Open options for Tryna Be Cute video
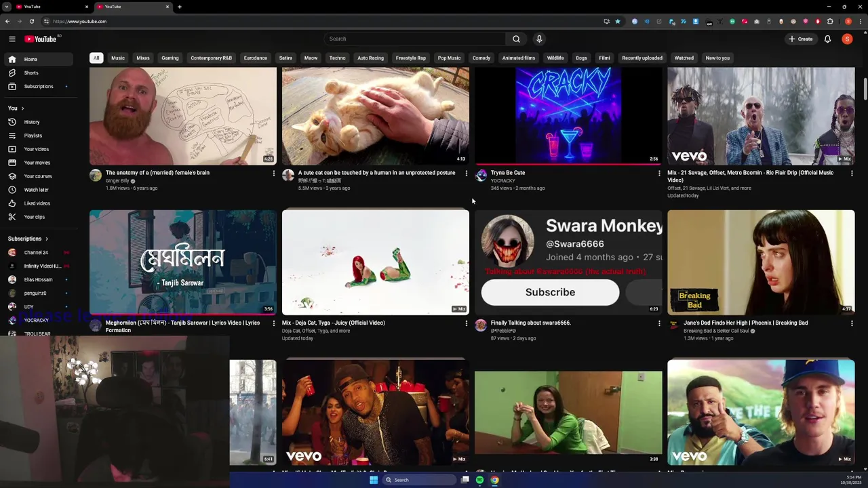 [659, 174]
